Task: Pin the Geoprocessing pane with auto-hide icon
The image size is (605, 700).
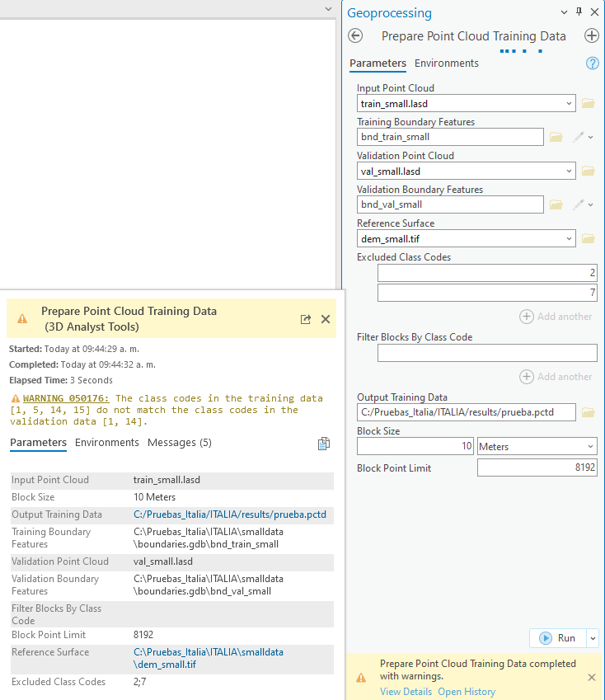Action: tap(579, 12)
